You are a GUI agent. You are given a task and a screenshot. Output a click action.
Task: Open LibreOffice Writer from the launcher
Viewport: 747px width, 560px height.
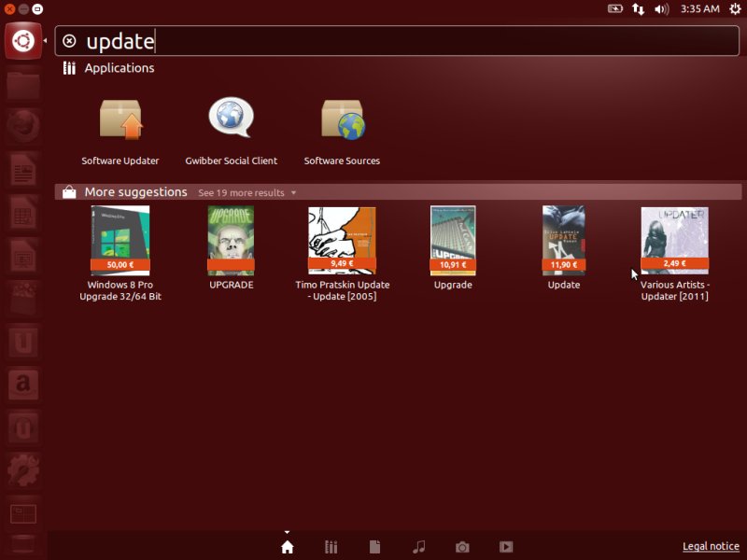(22, 169)
